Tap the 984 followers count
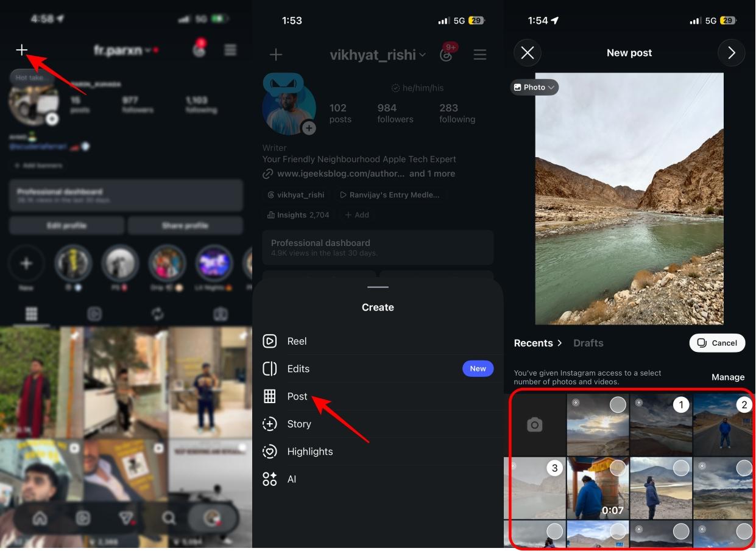The width and height of the screenshot is (756, 551). [395, 113]
